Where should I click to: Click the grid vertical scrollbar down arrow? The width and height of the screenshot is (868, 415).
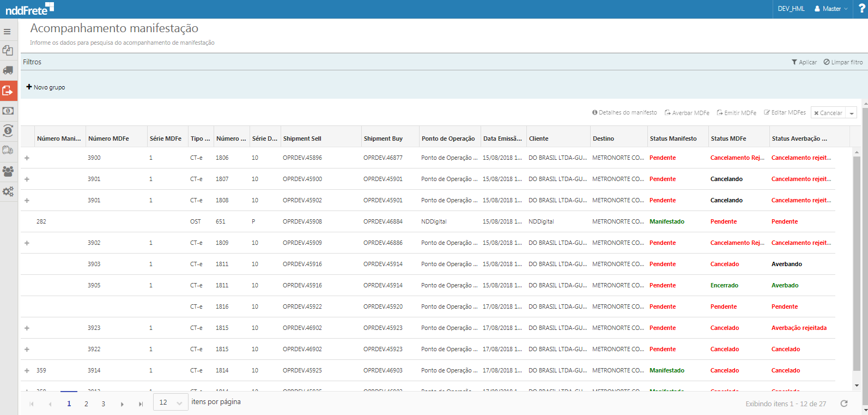(857, 386)
